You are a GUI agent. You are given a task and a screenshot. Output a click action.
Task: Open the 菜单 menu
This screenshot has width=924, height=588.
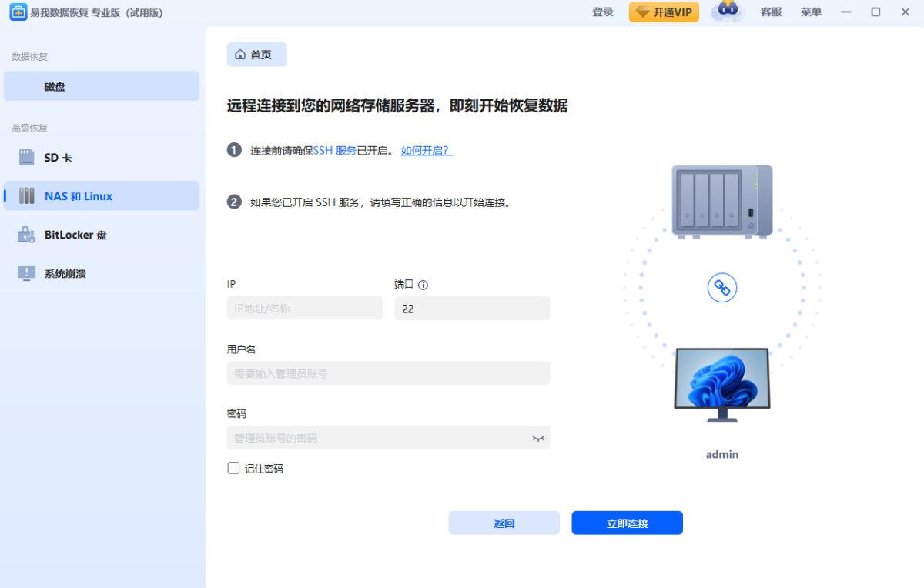point(811,12)
